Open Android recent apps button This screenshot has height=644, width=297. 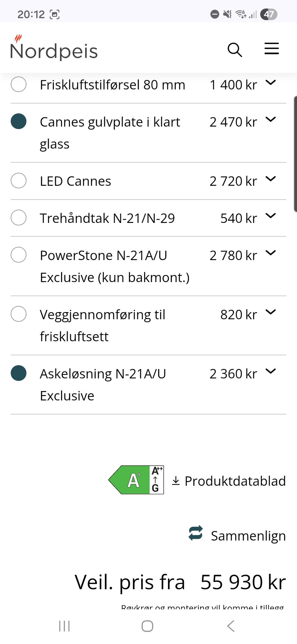coord(64,626)
